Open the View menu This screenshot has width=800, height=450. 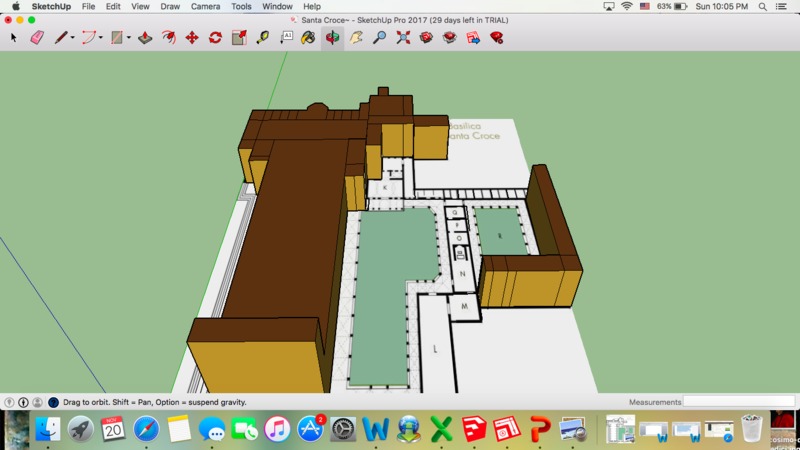coord(140,7)
